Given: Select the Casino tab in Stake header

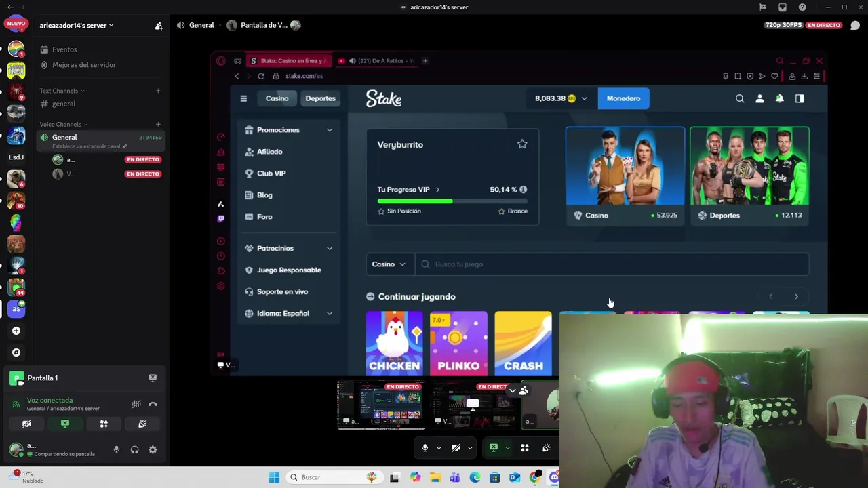Looking at the screenshot, I should 277,98.
